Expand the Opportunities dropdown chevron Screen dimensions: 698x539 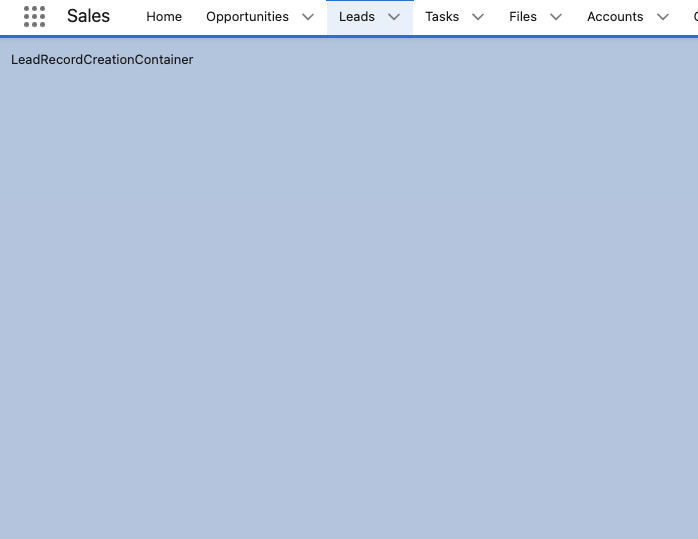308,17
